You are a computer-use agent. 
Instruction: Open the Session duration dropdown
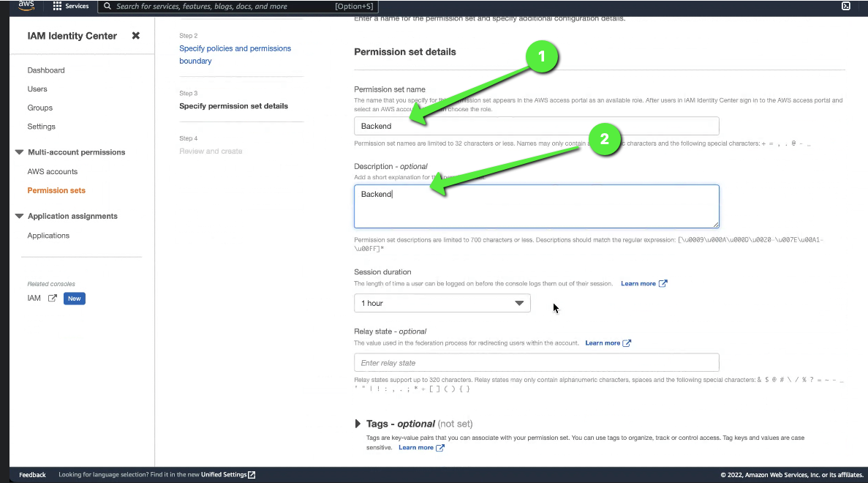point(442,303)
